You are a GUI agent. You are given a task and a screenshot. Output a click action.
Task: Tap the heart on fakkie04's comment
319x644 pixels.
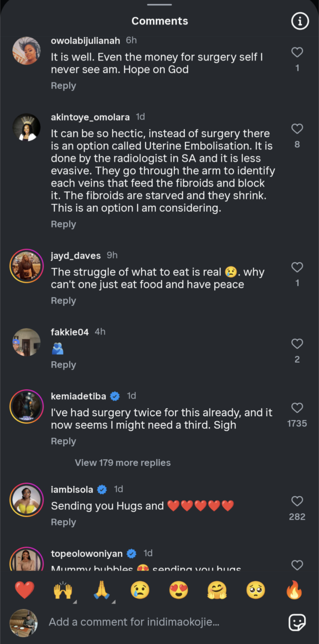pyautogui.click(x=297, y=344)
